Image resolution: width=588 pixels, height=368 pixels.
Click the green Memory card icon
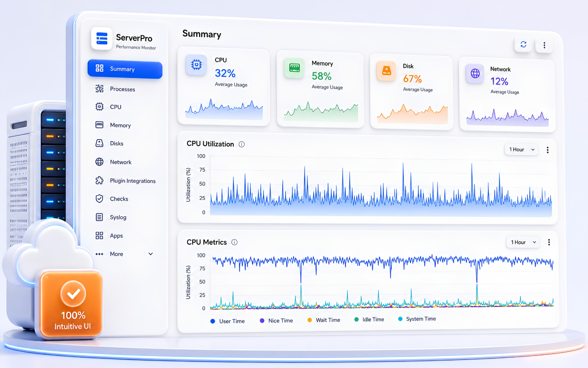(x=294, y=68)
